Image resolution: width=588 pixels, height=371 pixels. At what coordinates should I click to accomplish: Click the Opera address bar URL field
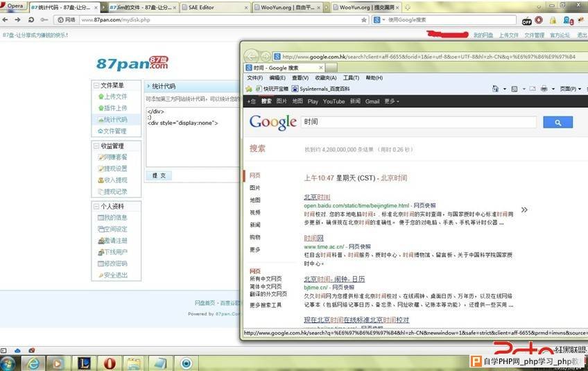click(x=219, y=20)
